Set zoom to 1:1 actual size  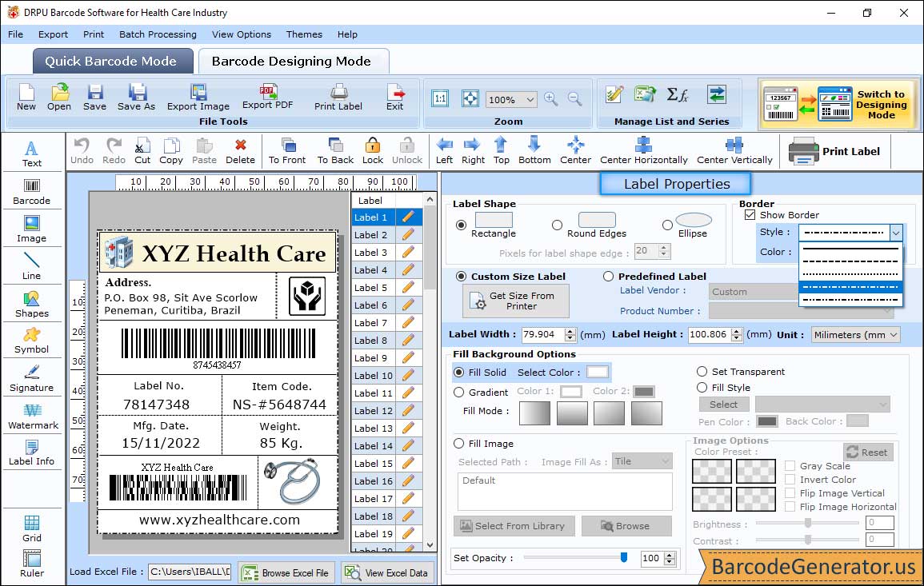pyautogui.click(x=440, y=98)
